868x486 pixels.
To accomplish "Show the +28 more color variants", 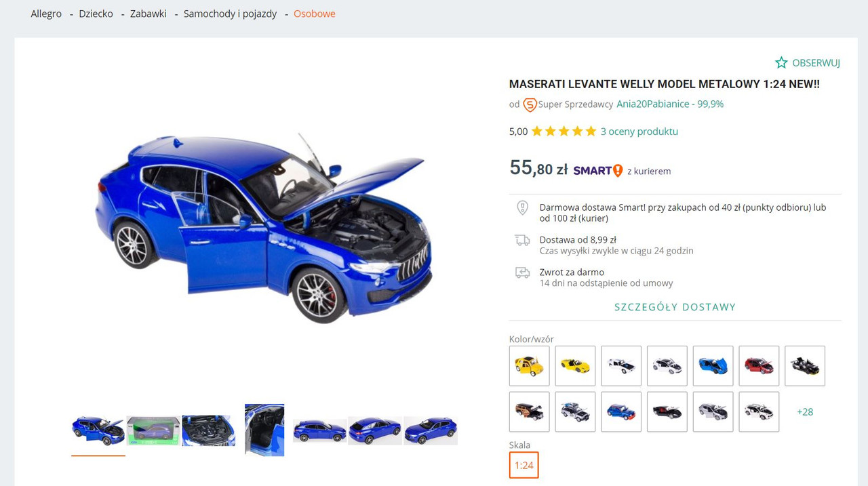I will (805, 411).
